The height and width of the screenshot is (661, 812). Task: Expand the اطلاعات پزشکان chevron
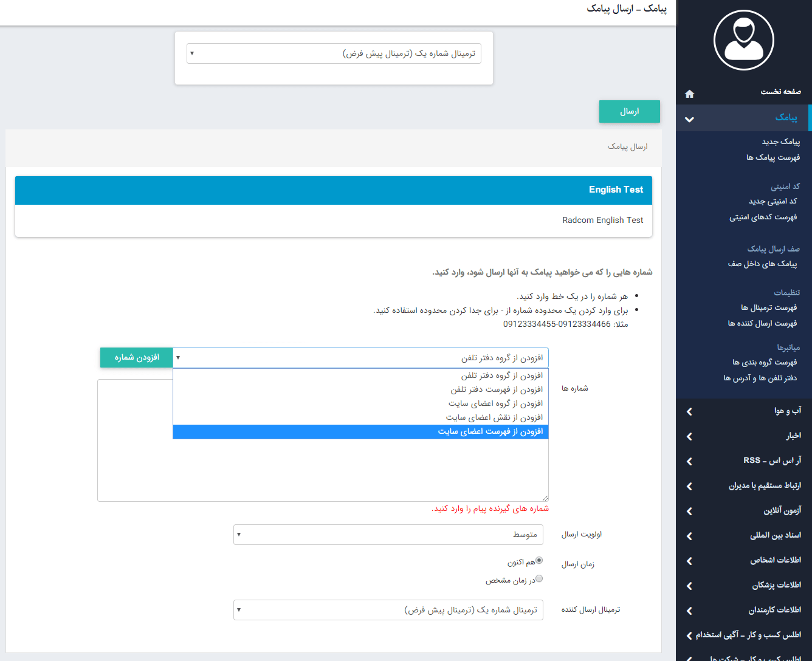click(x=689, y=586)
